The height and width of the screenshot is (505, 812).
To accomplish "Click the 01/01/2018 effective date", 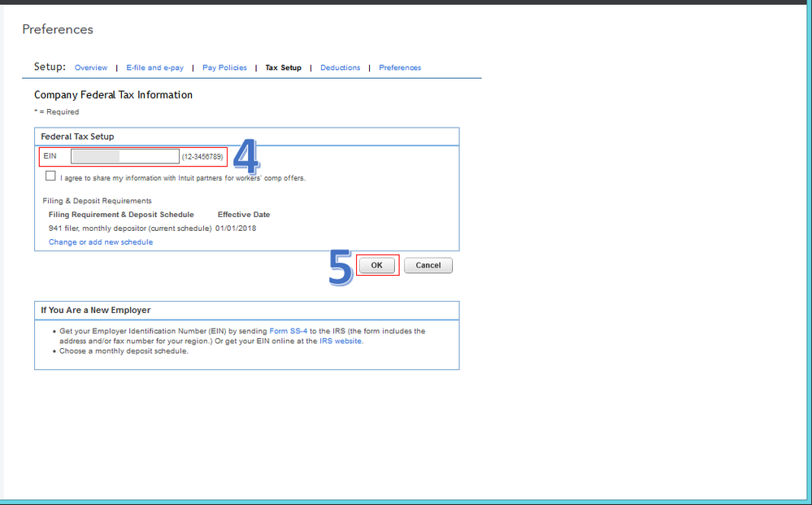I will tap(236, 228).
